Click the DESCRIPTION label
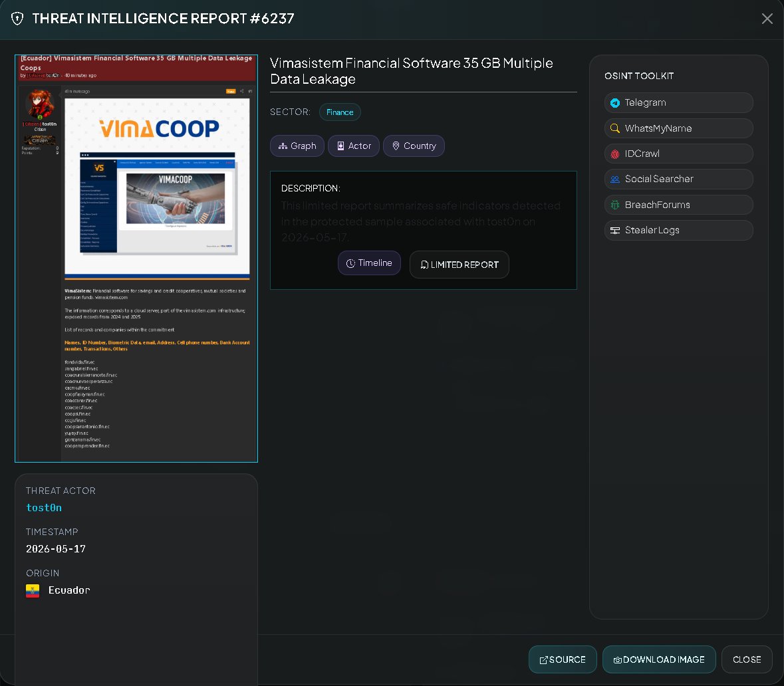784x686 pixels. coord(311,188)
